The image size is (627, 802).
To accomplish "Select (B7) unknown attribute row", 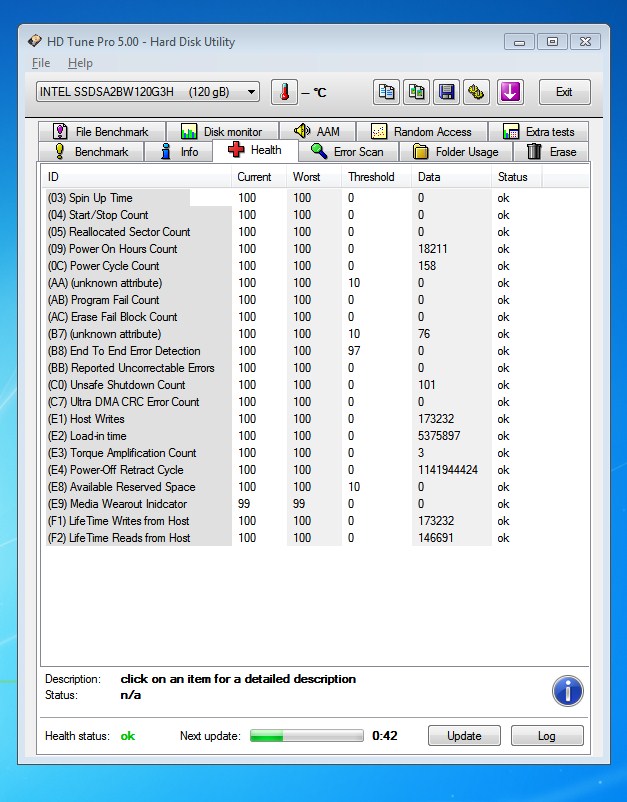I will pyautogui.click(x=315, y=334).
